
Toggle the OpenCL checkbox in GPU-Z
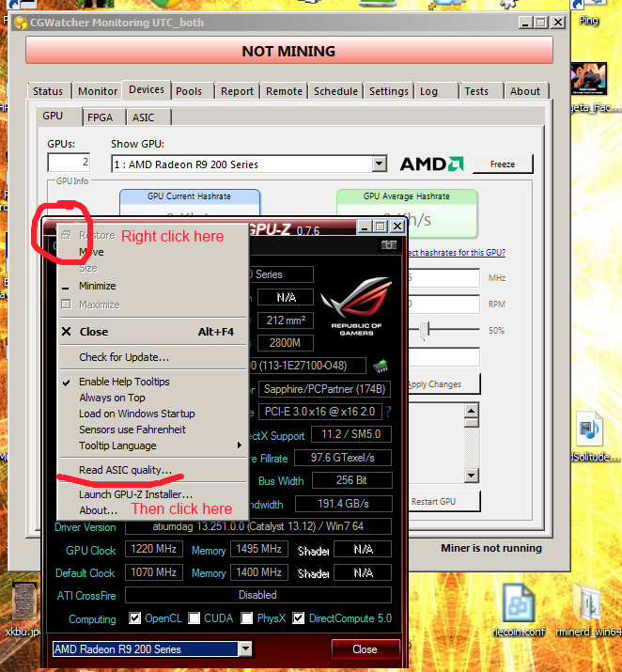135,617
